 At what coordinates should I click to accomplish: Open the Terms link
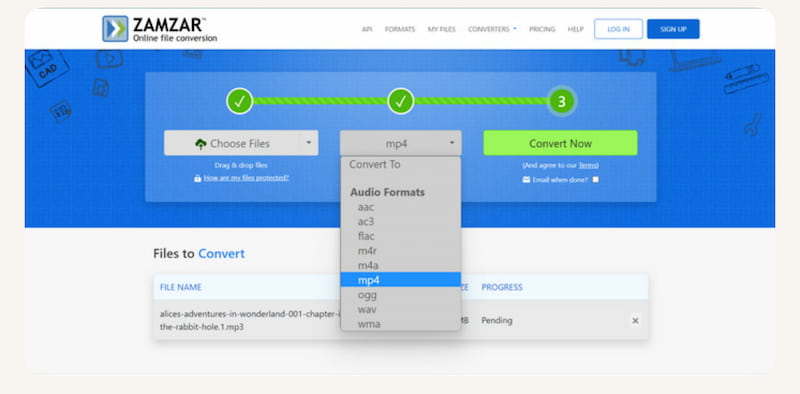click(588, 165)
